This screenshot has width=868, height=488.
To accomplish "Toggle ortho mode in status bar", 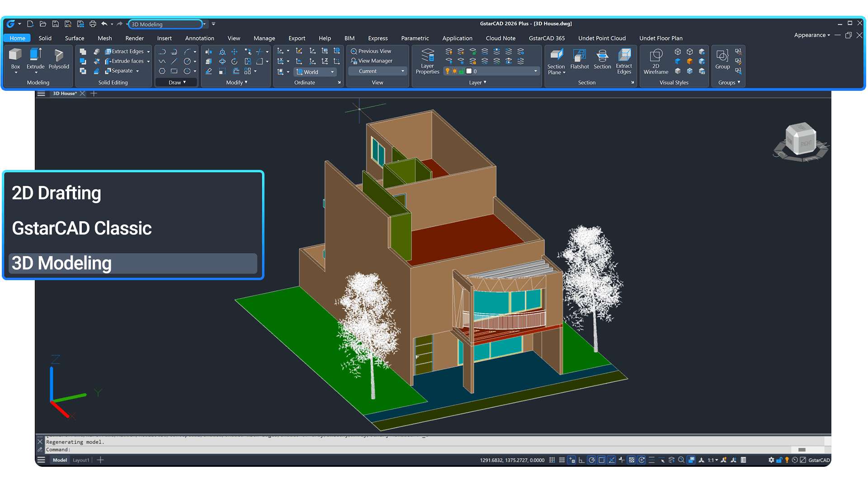I will (x=581, y=460).
